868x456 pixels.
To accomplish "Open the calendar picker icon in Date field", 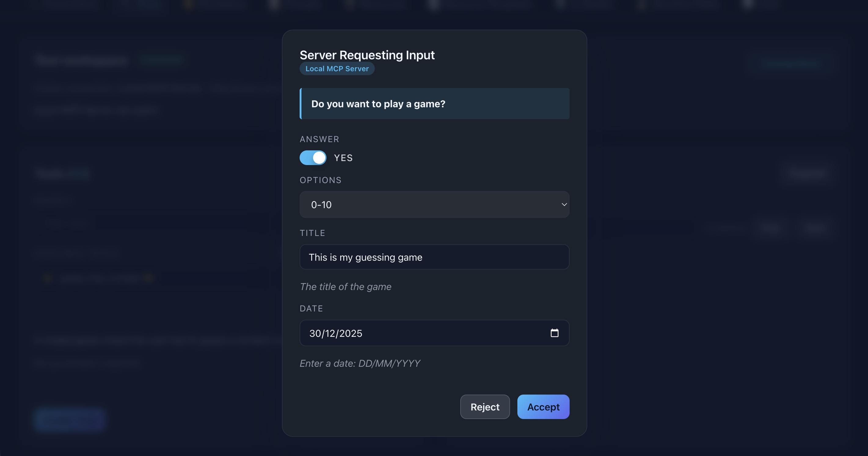I will [x=554, y=333].
